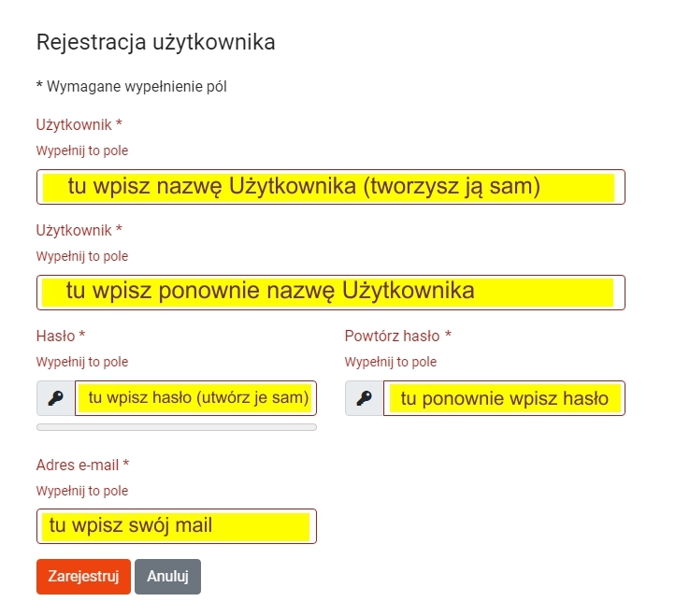Click the Użytkownik * label above the repeat-name field
This screenshot has height=616, width=690.
point(79,231)
